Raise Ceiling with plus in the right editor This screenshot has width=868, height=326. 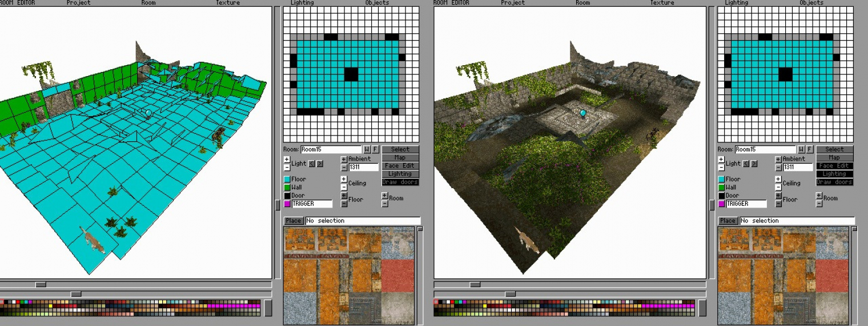pyautogui.click(x=778, y=179)
